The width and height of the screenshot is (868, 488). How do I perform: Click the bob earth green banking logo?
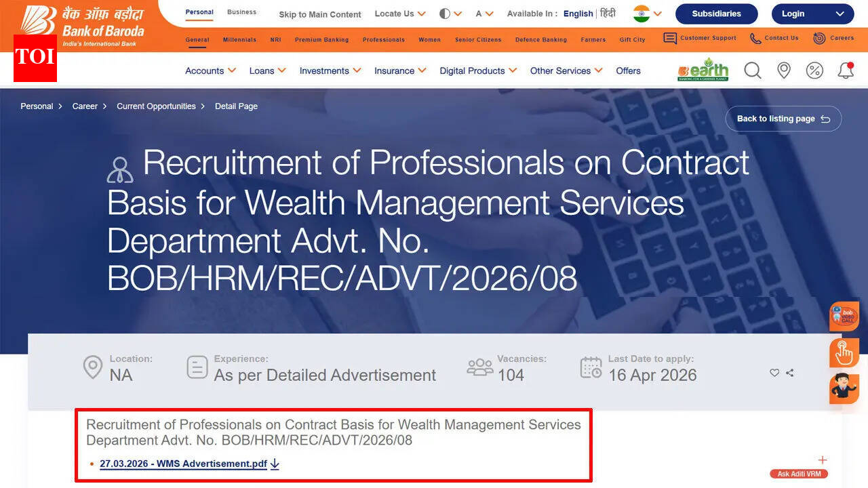pos(702,69)
